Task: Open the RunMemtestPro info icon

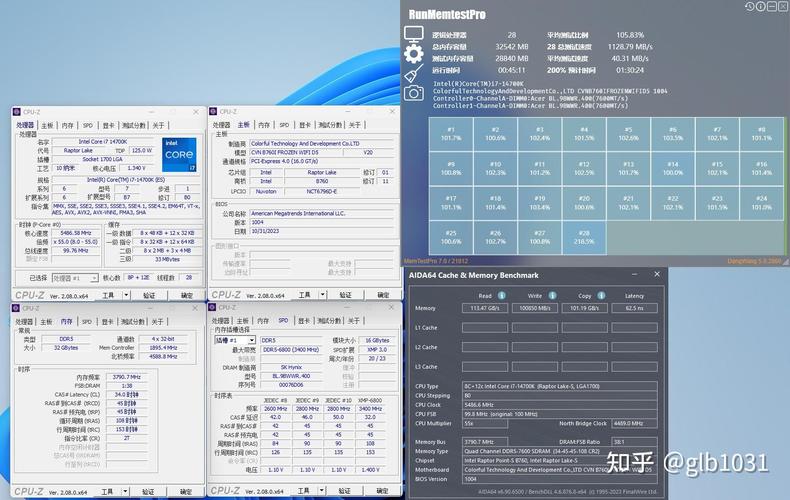Action: pos(760,7)
